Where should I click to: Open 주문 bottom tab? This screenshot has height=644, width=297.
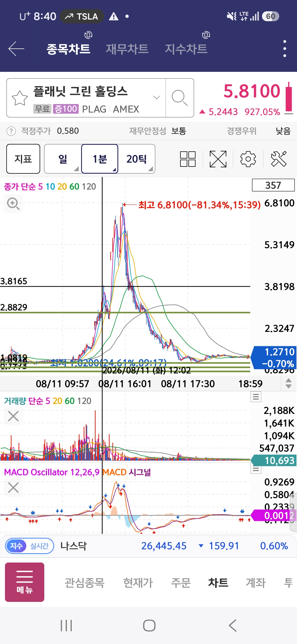181,582
